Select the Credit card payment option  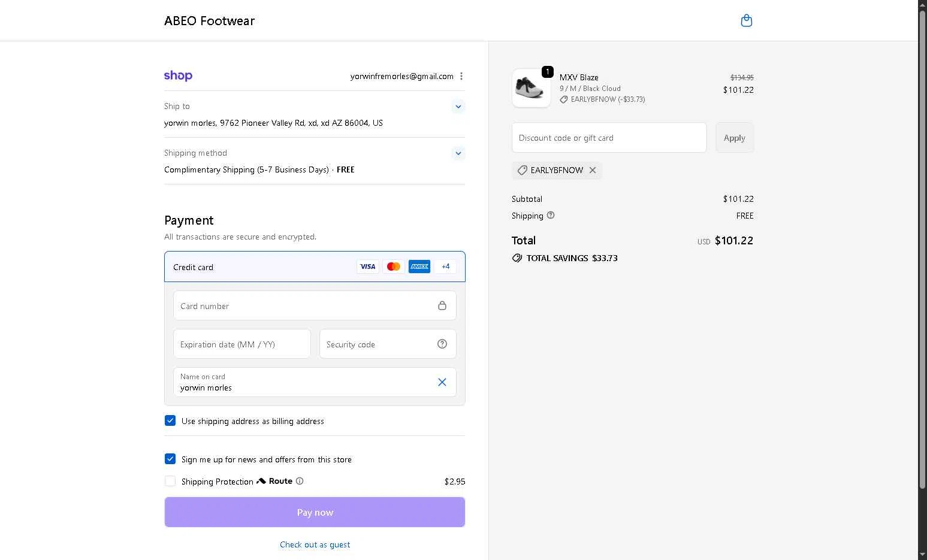[x=315, y=267]
